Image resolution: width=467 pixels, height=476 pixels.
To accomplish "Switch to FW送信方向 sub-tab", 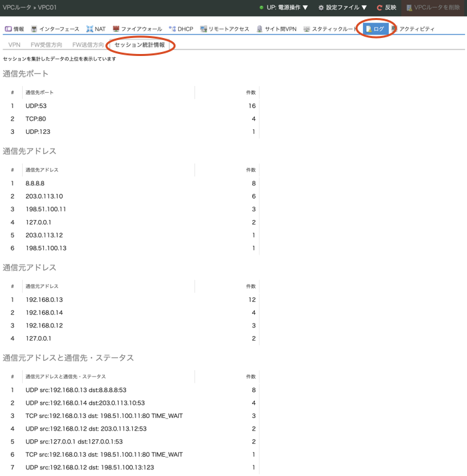I will pyautogui.click(x=88, y=45).
